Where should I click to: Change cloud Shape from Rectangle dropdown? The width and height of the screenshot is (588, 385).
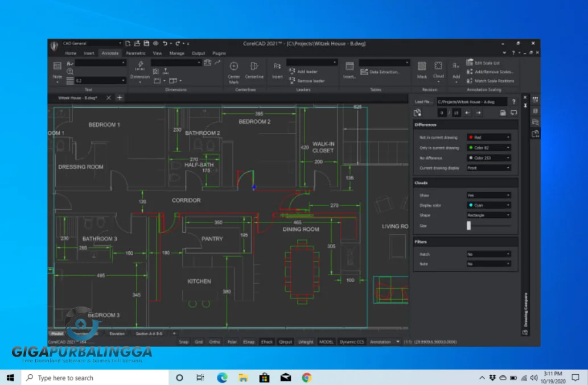tap(488, 215)
